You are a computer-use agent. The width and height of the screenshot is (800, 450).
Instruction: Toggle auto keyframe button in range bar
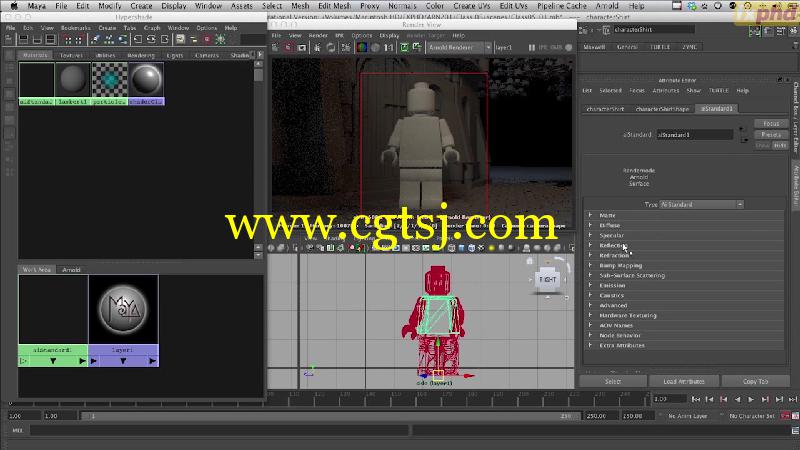[786, 416]
